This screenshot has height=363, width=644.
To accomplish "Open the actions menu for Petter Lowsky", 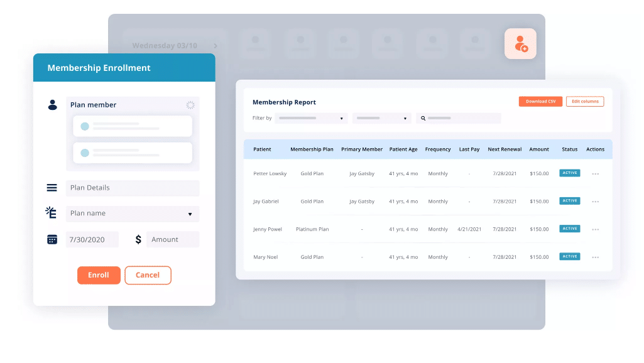I will point(595,173).
